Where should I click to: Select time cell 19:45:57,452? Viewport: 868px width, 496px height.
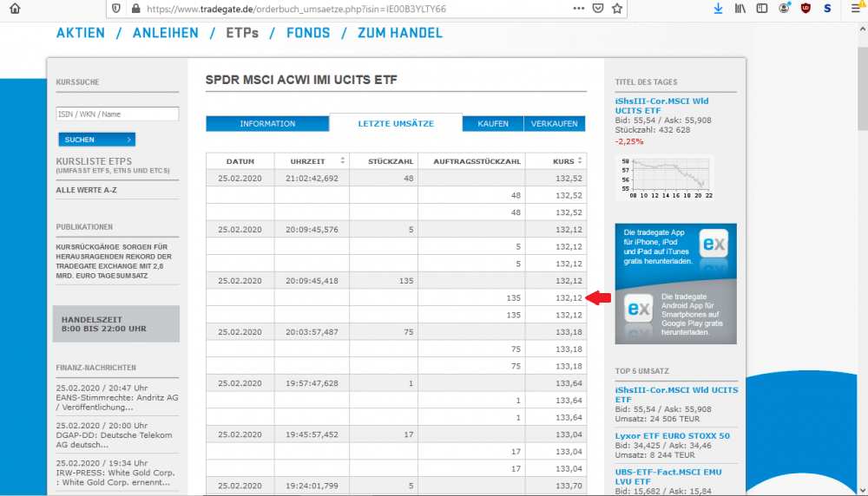(312, 434)
